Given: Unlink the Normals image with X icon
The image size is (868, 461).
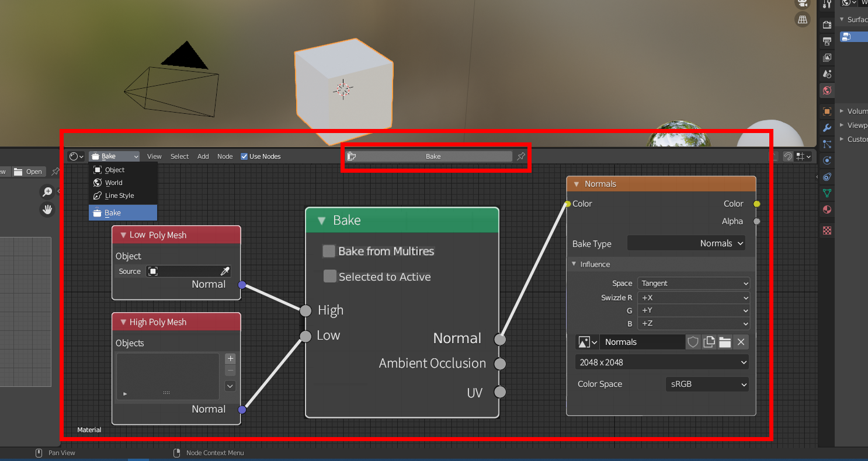Looking at the screenshot, I should 741,342.
